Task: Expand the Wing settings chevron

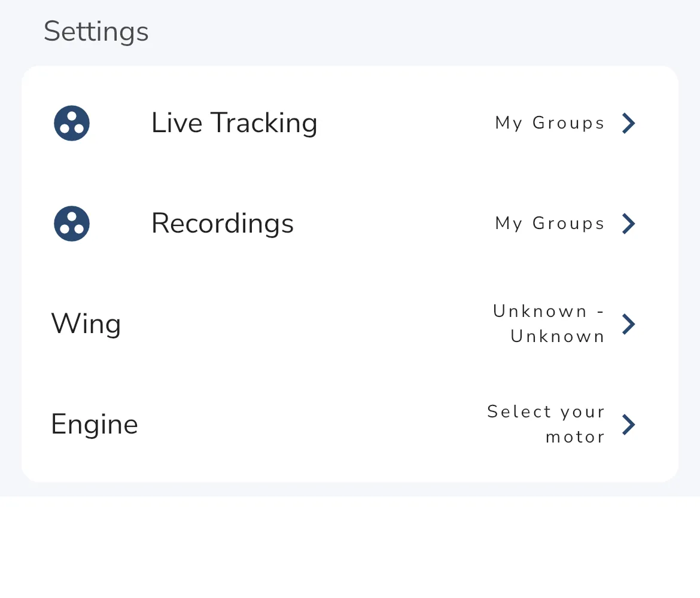Action: click(x=629, y=324)
